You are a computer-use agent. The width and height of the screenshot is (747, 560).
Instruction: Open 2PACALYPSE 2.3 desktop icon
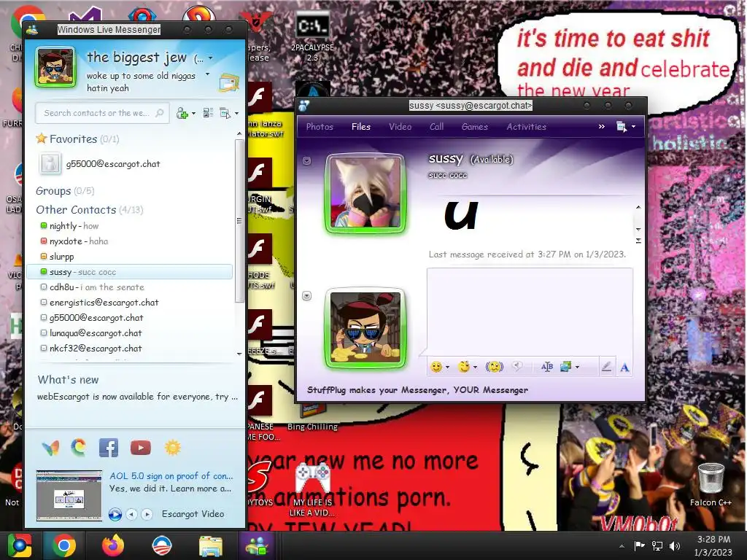[312, 36]
